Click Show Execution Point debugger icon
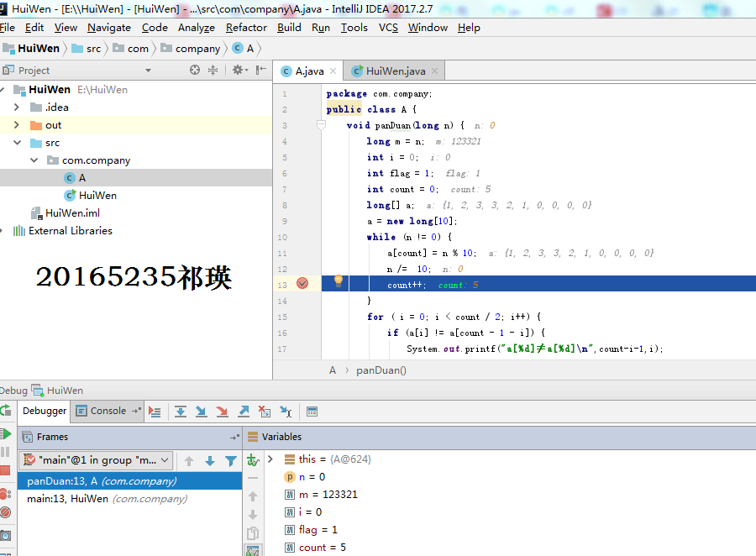The width and height of the screenshot is (756, 556). coord(155,412)
